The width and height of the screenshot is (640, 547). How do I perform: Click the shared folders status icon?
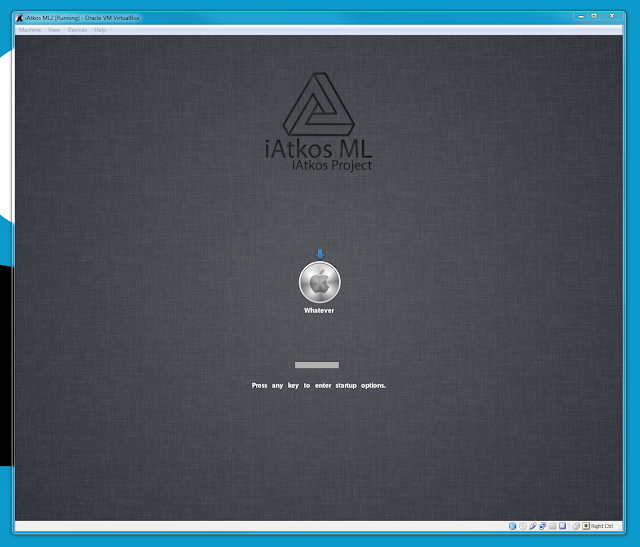click(553, 526)
